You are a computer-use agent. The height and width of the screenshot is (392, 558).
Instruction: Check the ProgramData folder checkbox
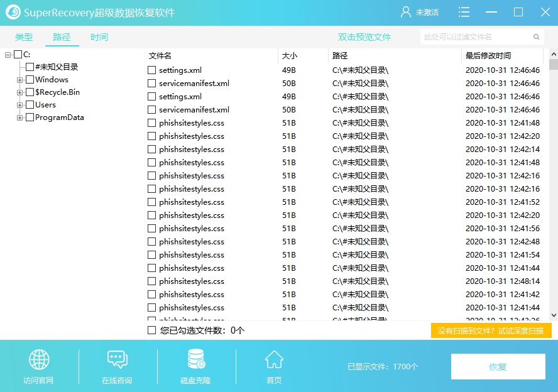(30, 117)
